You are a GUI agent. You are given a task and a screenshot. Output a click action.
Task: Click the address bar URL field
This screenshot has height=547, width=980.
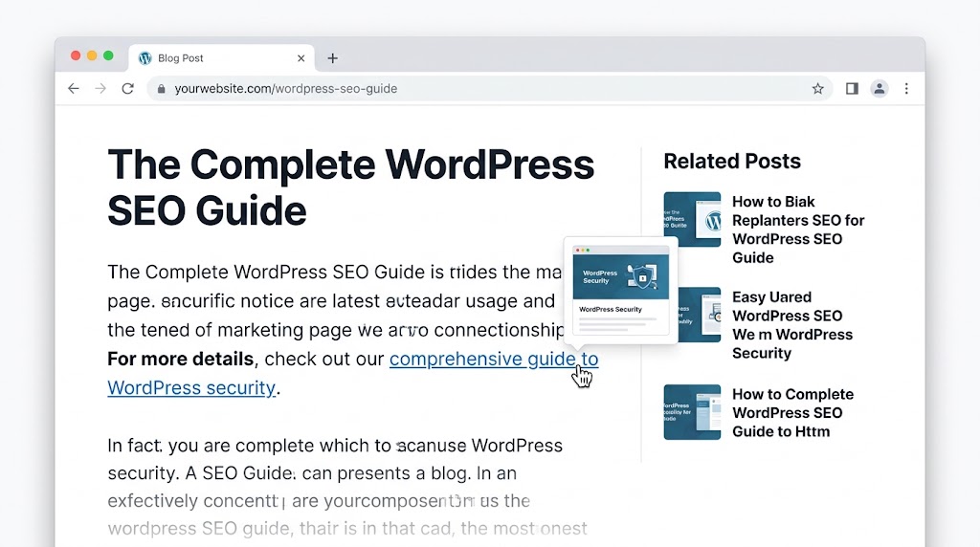(x=490, y=89)
